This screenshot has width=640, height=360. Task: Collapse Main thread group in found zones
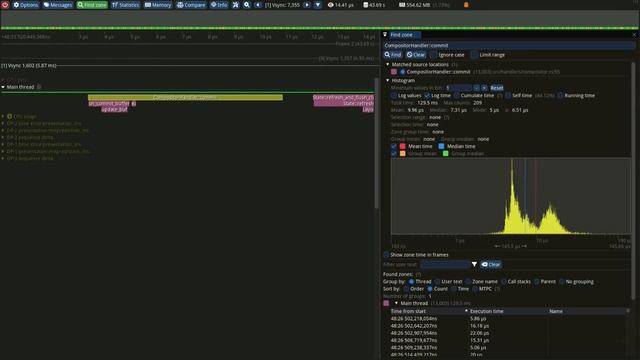pyautogui.click(x=396, y=303)
